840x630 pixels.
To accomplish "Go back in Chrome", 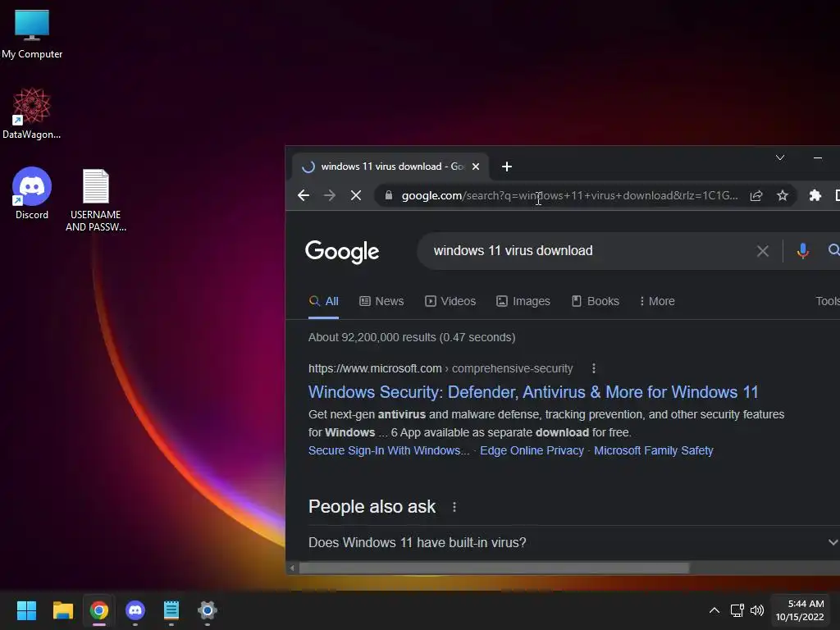I will 304,195.
